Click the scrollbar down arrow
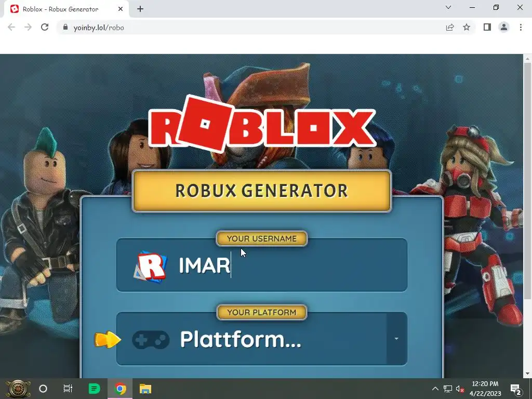The width and height of the screenshot is (532, 399). point(527,374)
